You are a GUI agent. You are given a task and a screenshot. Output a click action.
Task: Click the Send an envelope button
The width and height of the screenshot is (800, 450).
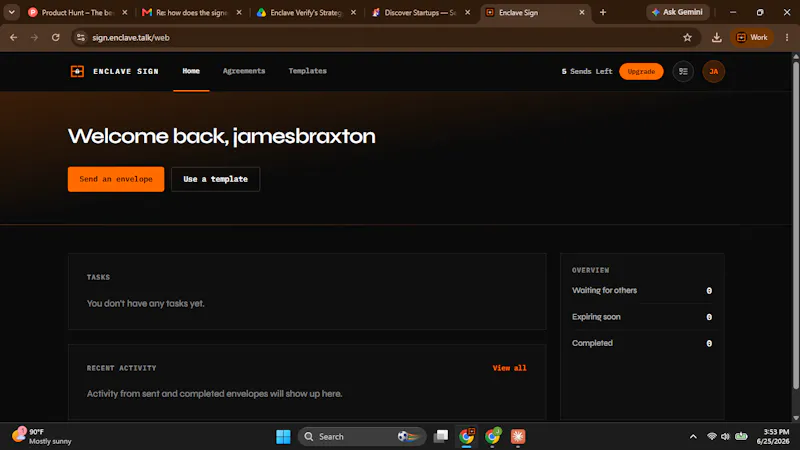click(116, 179)
